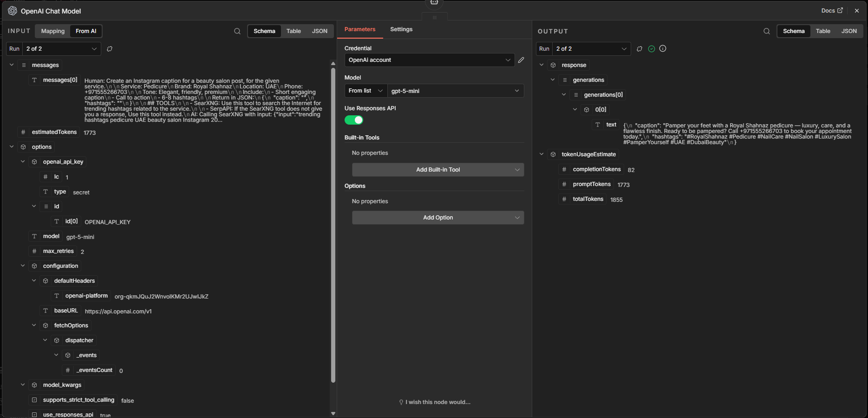Switch input view to Mapping

(52, 31)
